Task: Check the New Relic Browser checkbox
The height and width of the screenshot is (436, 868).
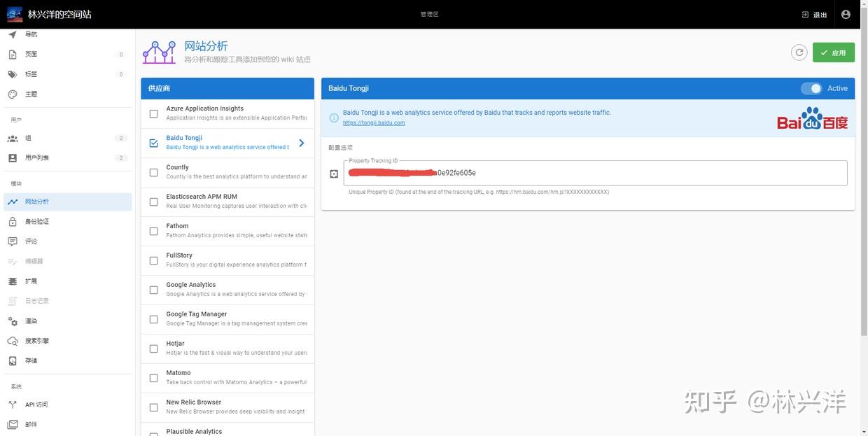Action: point(153,407)
